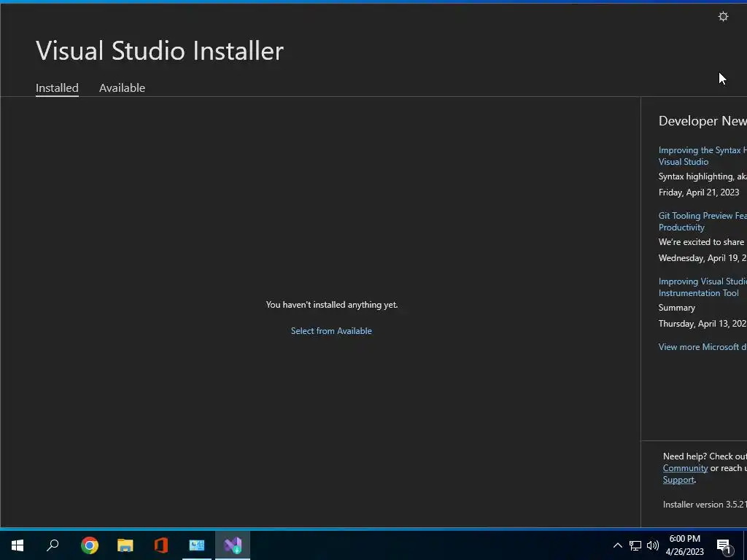Open network status tray icon

tap(635, 545)
